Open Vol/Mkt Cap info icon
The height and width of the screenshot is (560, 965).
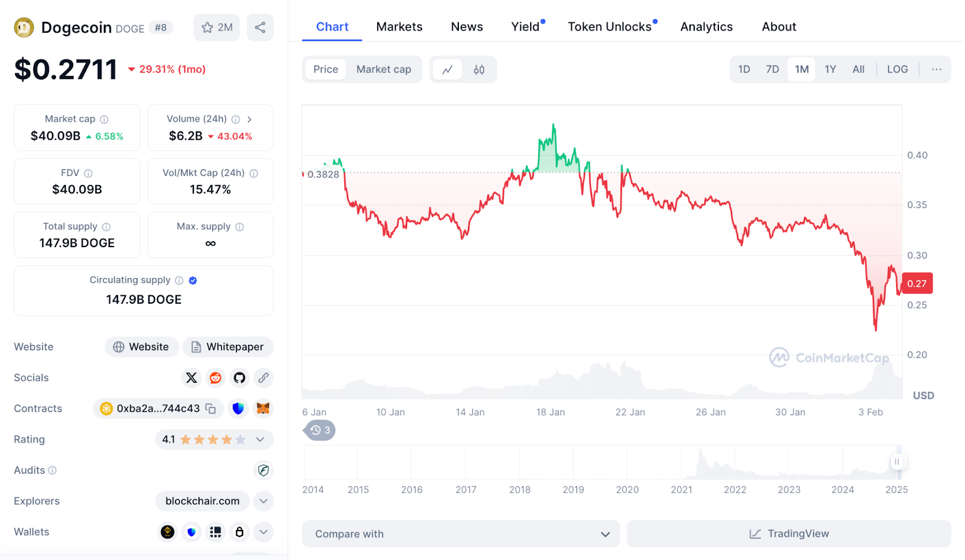point(254,173)
